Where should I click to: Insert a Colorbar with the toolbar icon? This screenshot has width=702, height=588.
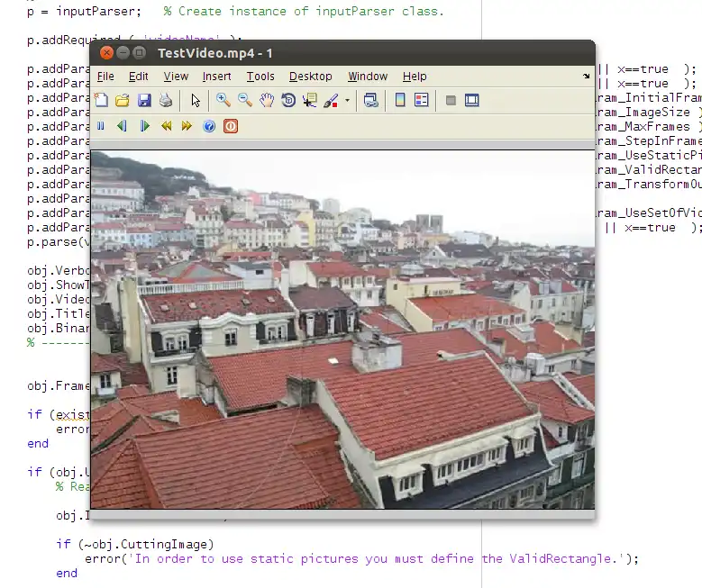tap(400, 100)
